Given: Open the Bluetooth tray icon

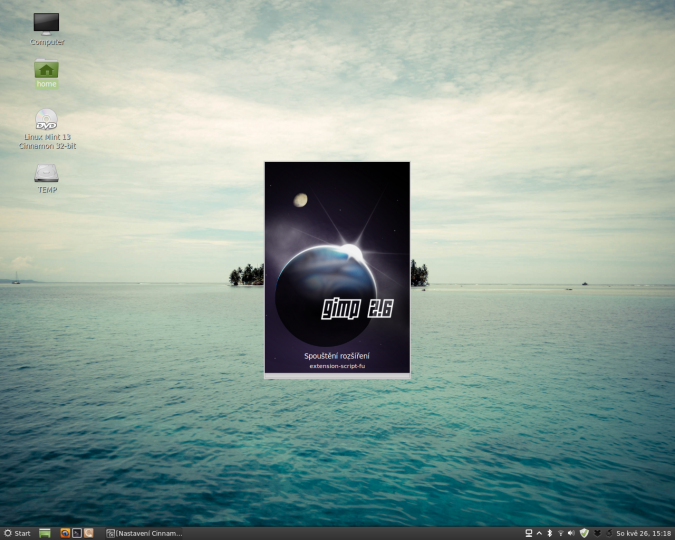Looking at the screenshot, I should tap(550, 533).
